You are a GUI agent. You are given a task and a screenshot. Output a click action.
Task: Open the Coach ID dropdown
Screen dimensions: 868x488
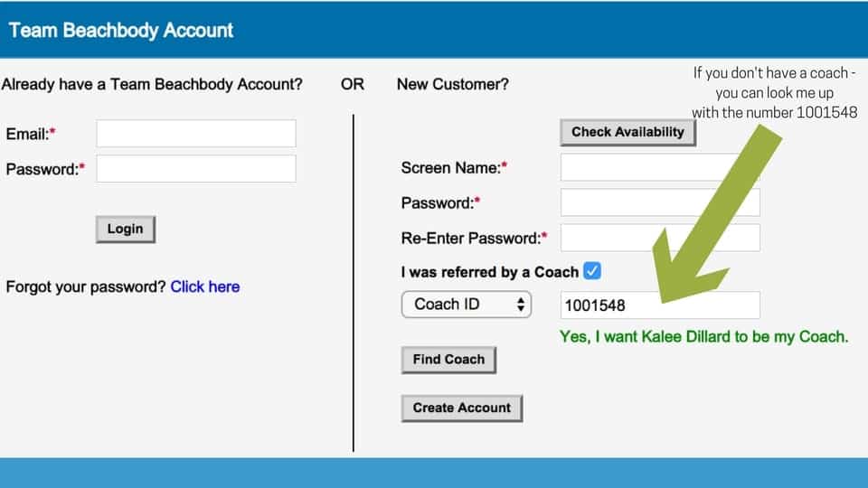pos(467,305)
